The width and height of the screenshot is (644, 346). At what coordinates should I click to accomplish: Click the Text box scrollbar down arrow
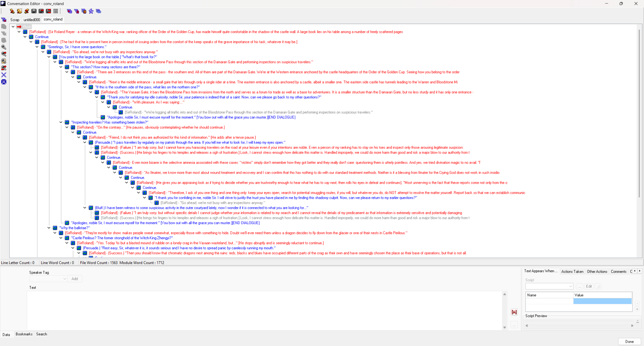pyautogui.click(x=504, y=327)
